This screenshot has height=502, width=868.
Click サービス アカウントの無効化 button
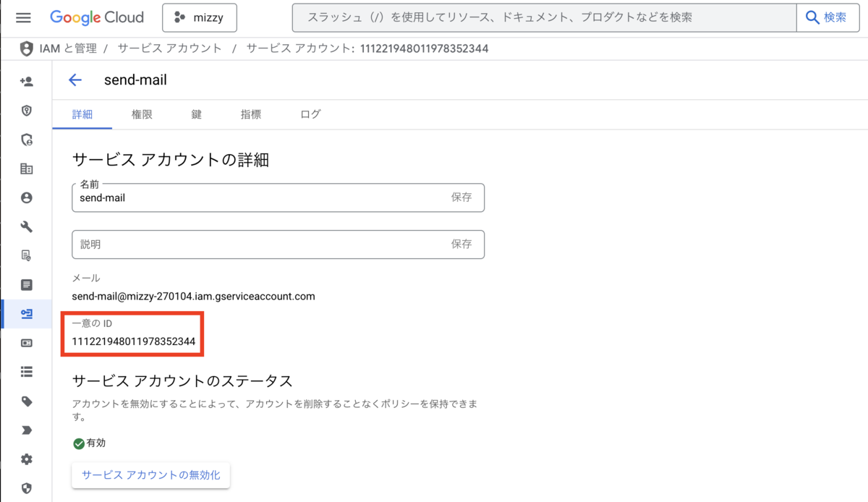pyautogui.click(x=150, y=475)
